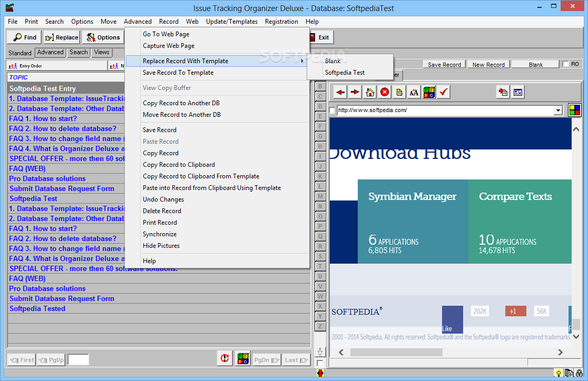Image resolution: width=588 pixels, height=381 pixels.
Task: Click the down arrow below alphabet index
Action: 320,352
